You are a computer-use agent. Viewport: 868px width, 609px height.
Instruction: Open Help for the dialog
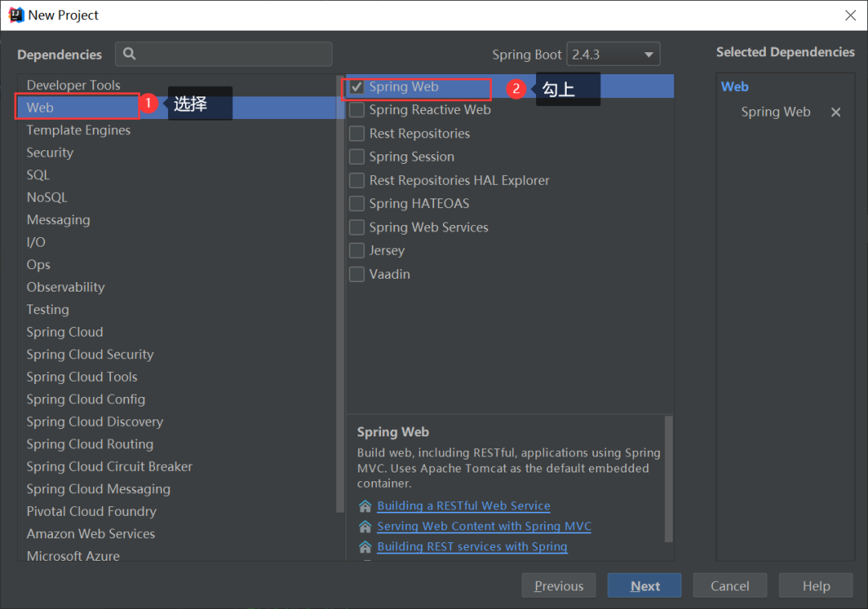(816, 586)
